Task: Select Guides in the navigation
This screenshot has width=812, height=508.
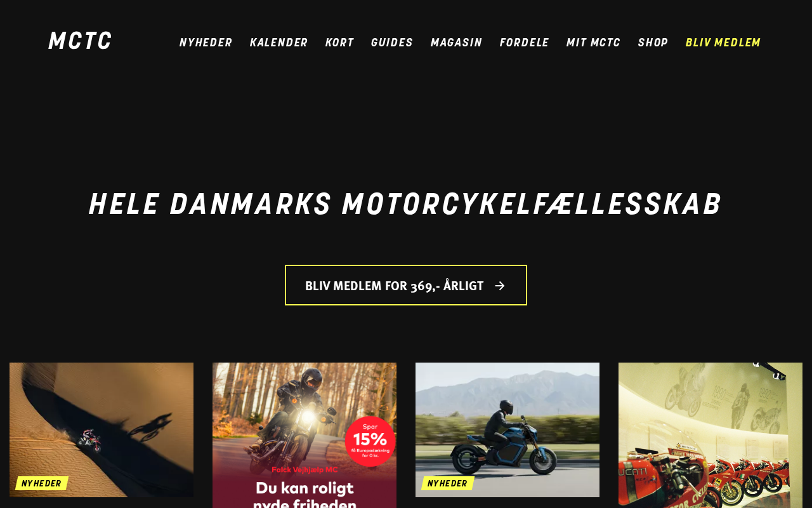Action: (392, 43)
